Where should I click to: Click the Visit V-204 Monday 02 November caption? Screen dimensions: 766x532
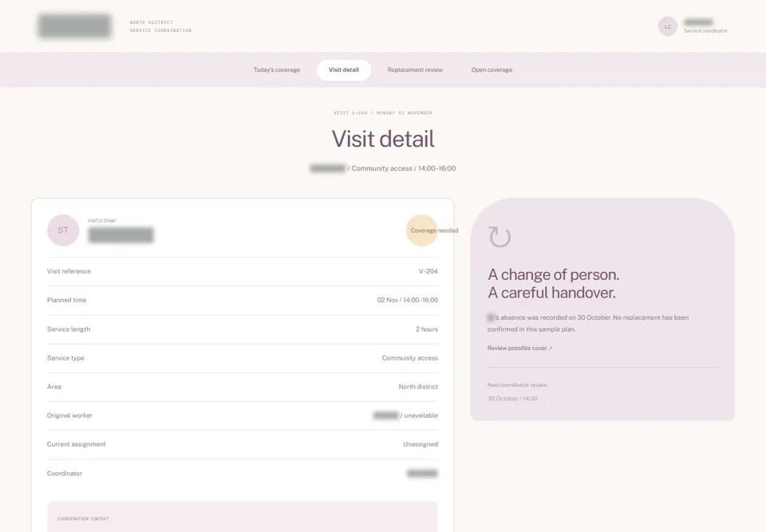coord(382,112)
